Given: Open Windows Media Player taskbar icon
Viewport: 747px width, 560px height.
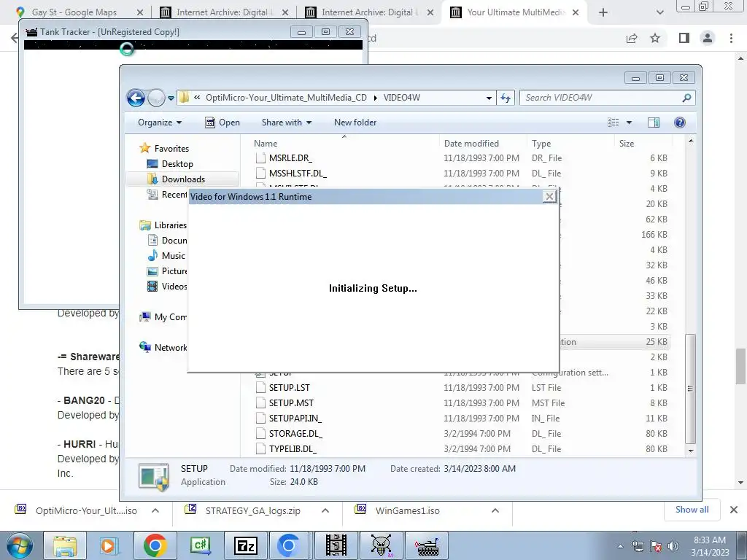Looking at the screenshot, I should click(x=109, y=545).
